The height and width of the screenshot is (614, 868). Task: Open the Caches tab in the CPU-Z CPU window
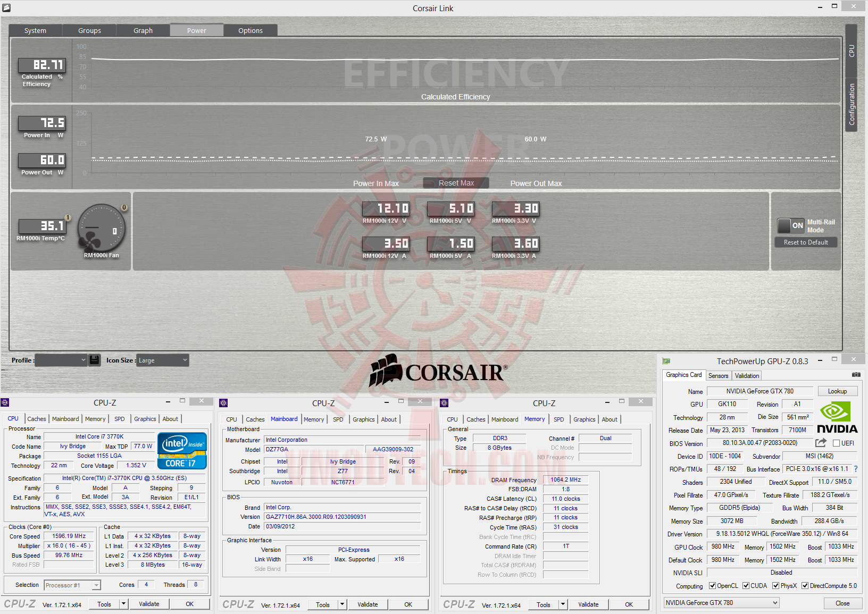[x=37, y=419]
